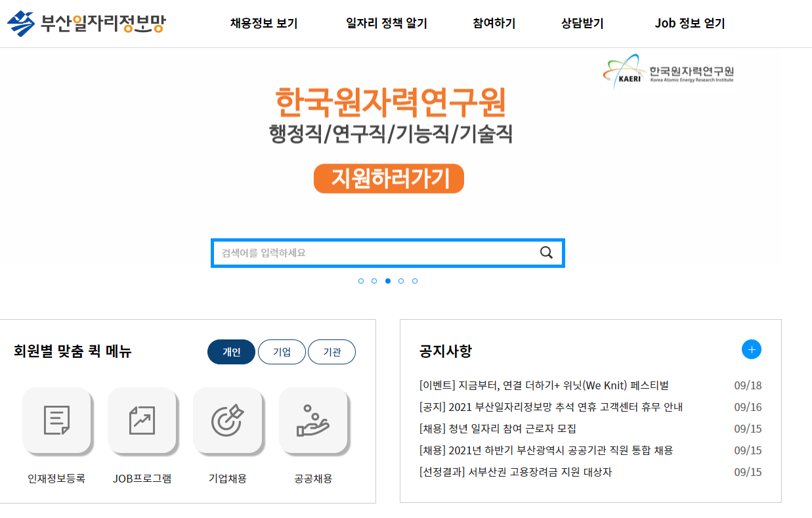Open the 채용정보 보기 menu
Image resolution: width=812 pixels, height=518 pixels.
coord(264,24)
